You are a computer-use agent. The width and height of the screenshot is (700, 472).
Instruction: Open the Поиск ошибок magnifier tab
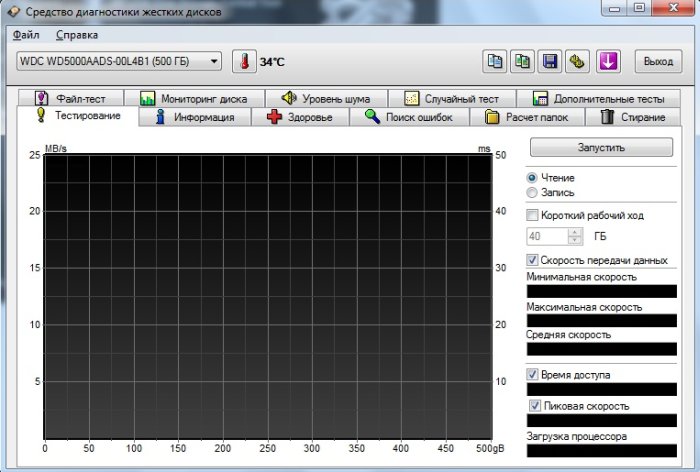[413, 117]
